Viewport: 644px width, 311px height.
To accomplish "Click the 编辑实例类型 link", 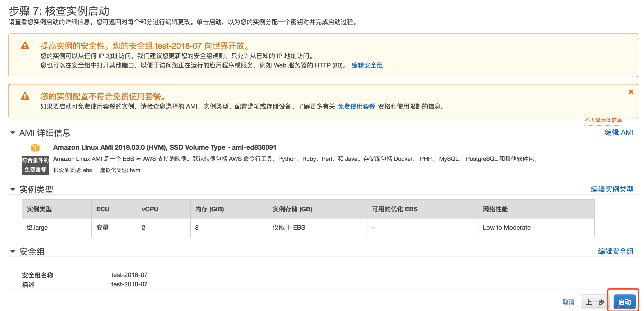I will point(612,189).
